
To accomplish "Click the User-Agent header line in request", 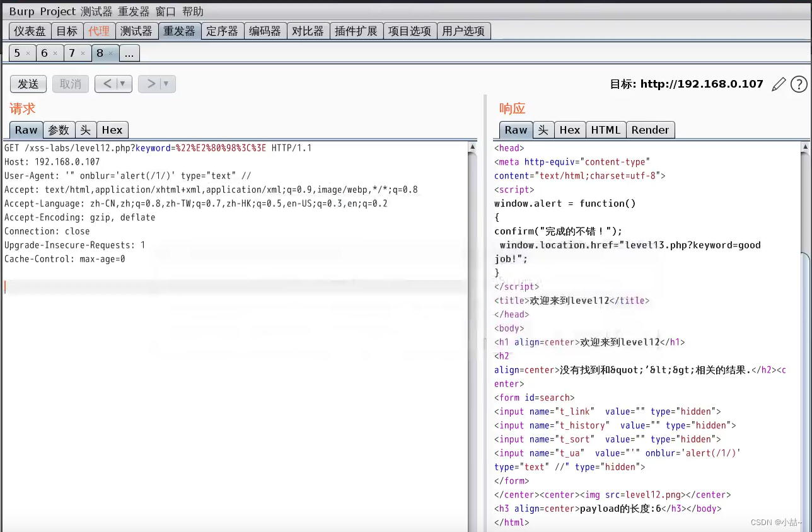I will coord(128,176).
